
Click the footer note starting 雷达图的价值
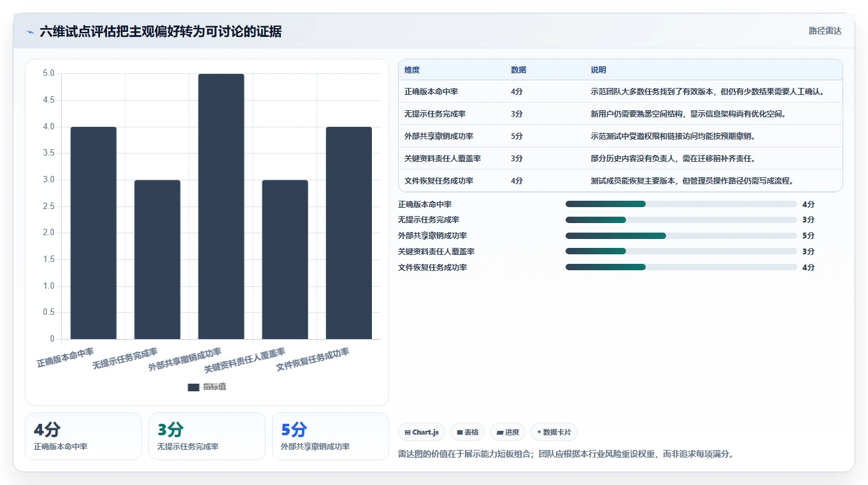tap(566, 454)
